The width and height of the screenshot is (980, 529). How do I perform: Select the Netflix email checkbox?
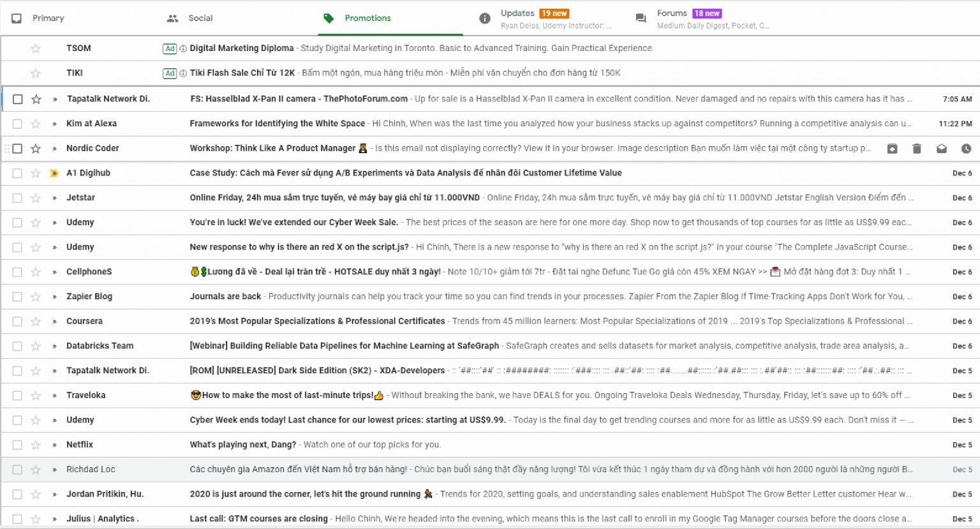coord(17,445)
